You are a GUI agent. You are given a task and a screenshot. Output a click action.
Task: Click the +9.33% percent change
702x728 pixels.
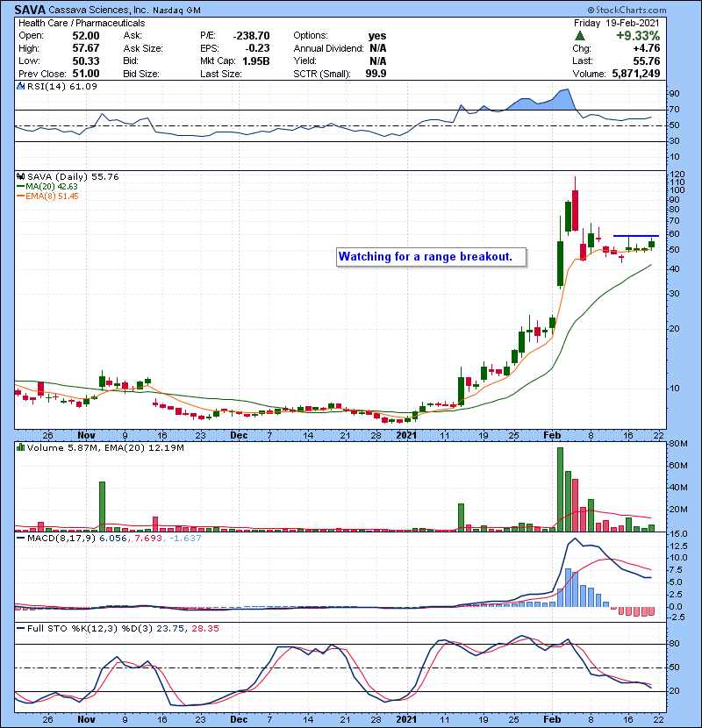coord(638,36)
